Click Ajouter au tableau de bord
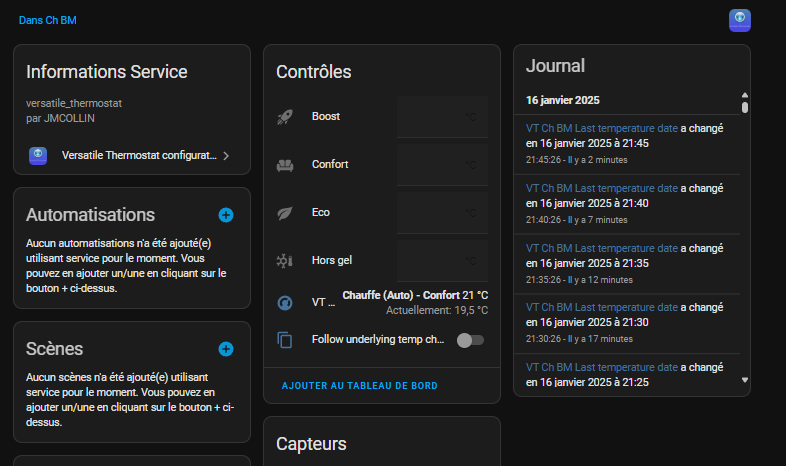The image size is (786, 466). (x=359, y=385)
